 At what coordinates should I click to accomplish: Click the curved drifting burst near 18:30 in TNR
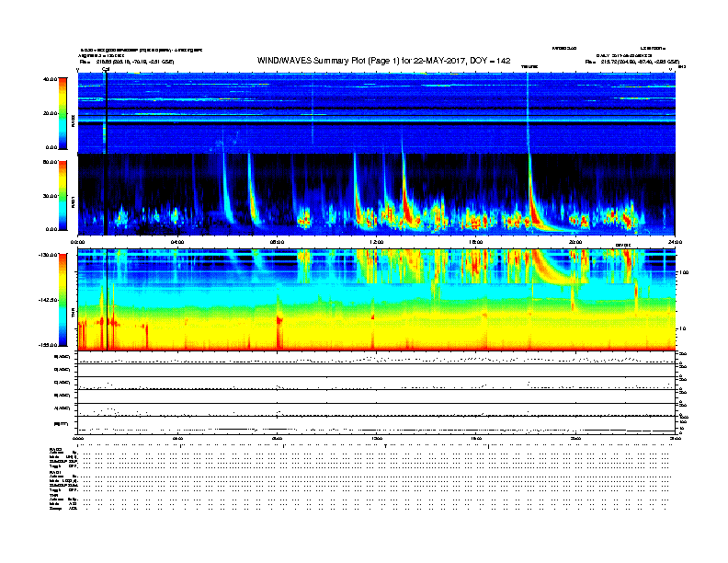click(x=548, y=270)
